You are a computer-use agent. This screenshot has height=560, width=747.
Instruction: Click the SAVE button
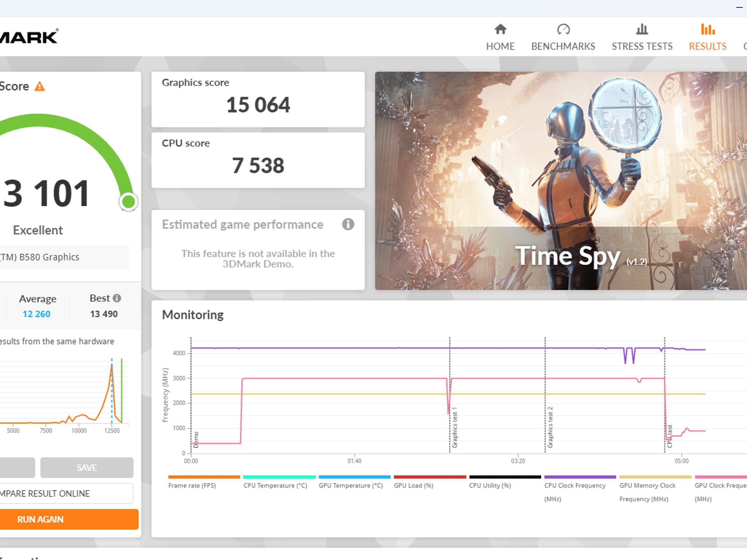(87, 467)
